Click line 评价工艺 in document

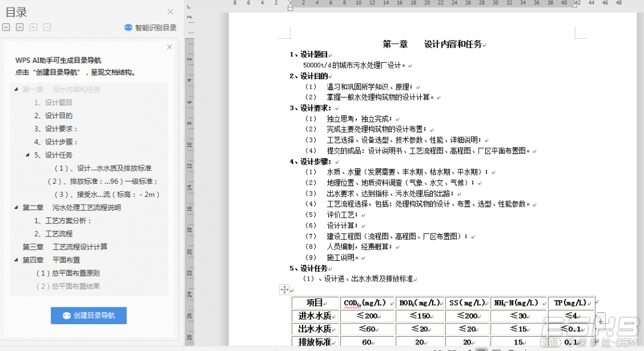click(x=343, y=214)
